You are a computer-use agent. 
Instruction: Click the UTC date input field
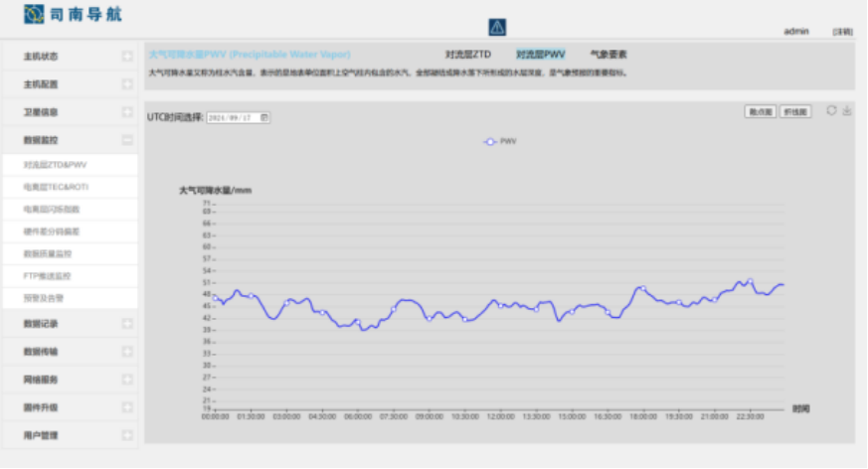point(233,117)
